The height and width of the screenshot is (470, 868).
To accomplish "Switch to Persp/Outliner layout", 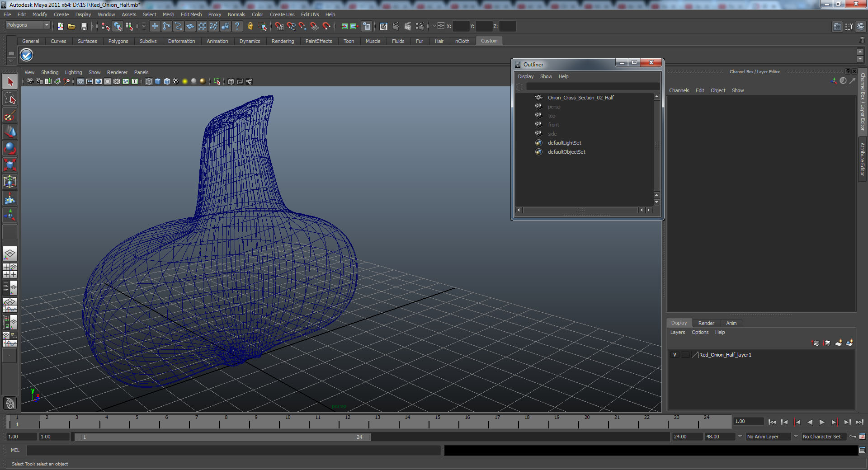I will click(x=10, y=287).
